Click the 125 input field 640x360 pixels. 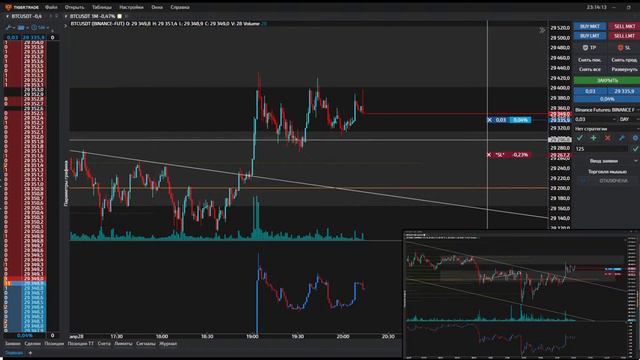[x=601, y=149]
